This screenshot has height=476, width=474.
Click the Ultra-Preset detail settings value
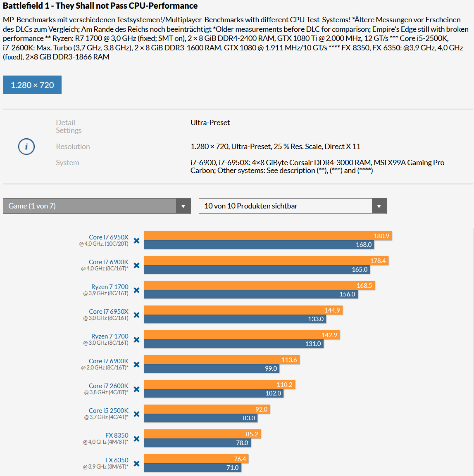pos(210,122)
